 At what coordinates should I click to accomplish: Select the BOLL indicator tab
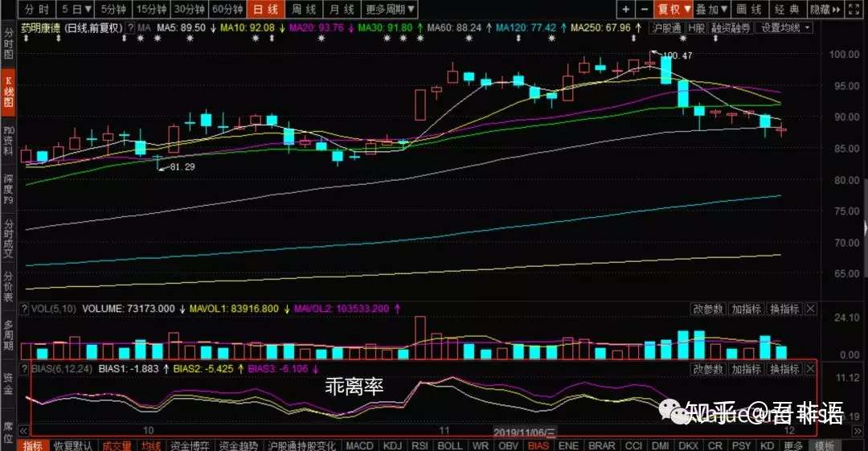point(450,445)
